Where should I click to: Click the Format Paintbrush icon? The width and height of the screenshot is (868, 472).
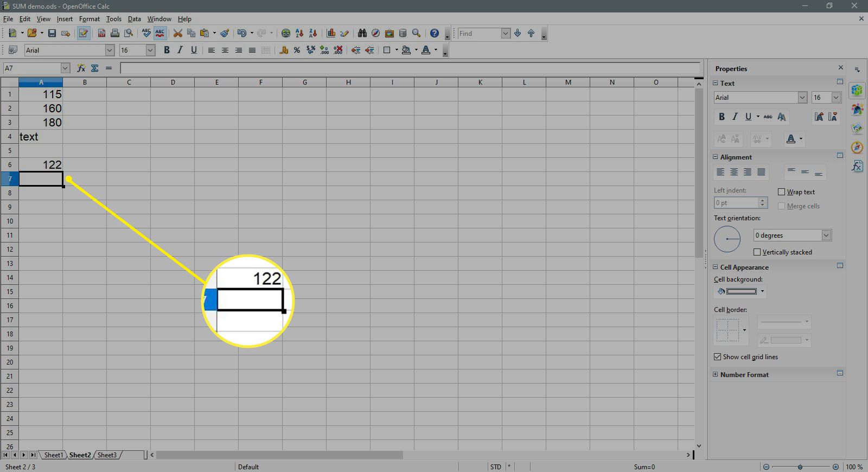pyautogui.click(x=225, y=34)
